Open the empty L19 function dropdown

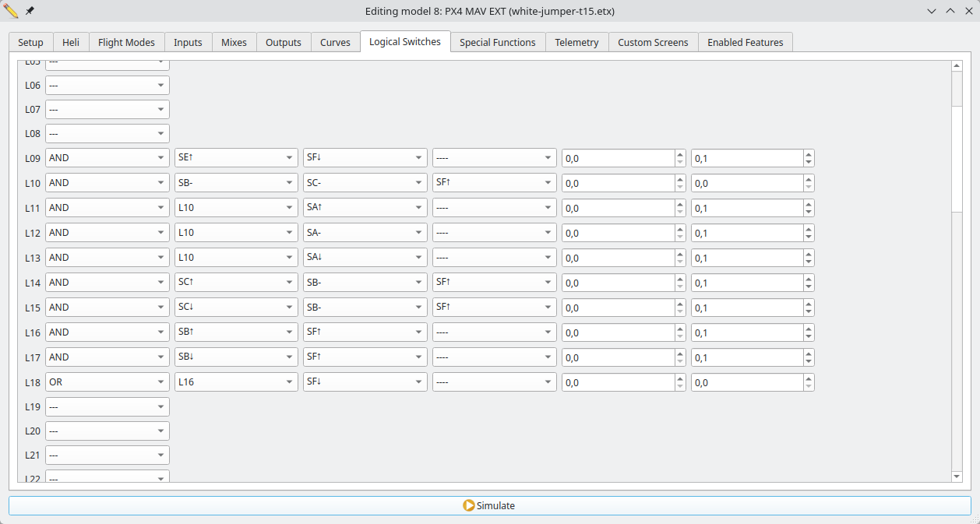(x=107, y=406)
